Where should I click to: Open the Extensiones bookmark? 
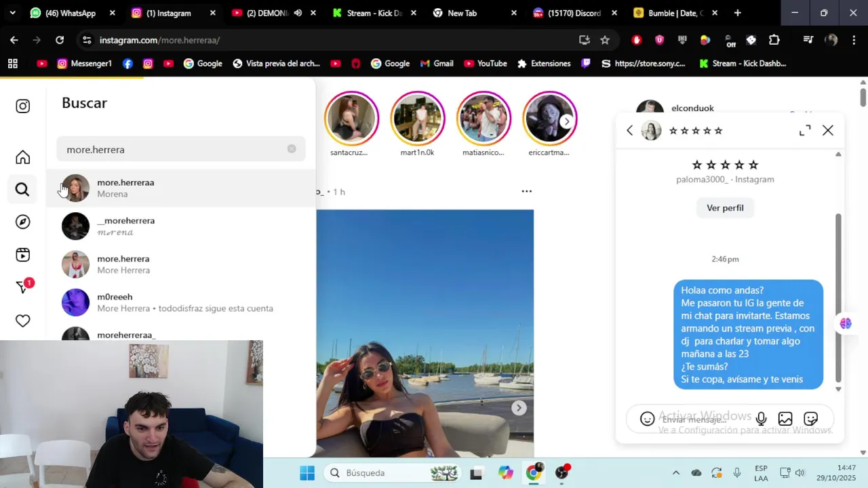[544, 64]
